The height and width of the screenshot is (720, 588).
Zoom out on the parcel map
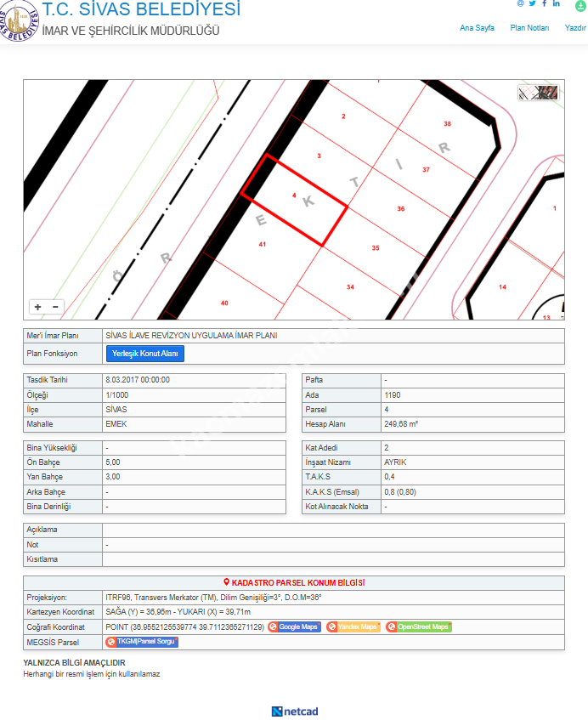click(56, 307)
